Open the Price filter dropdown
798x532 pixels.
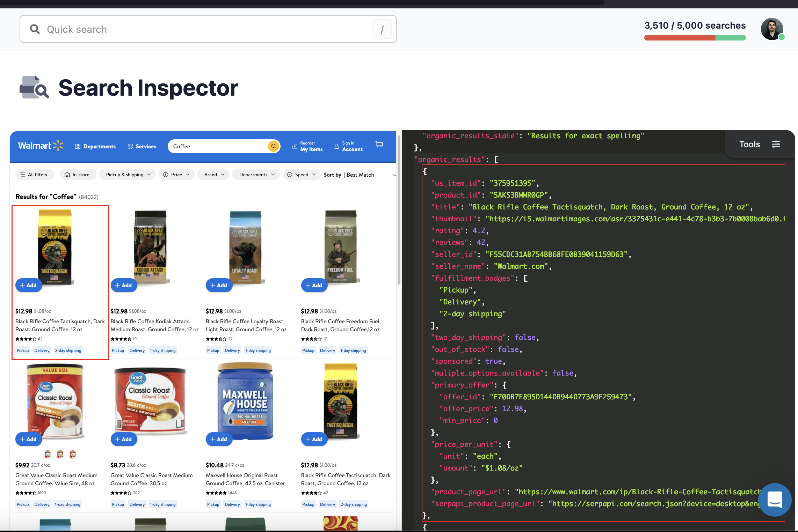coord(176,175)
